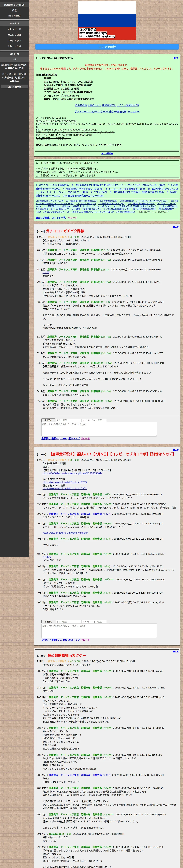Open the 米ケー(無法地帯) link
Viewport: 183px width, 868px height.
118,112
